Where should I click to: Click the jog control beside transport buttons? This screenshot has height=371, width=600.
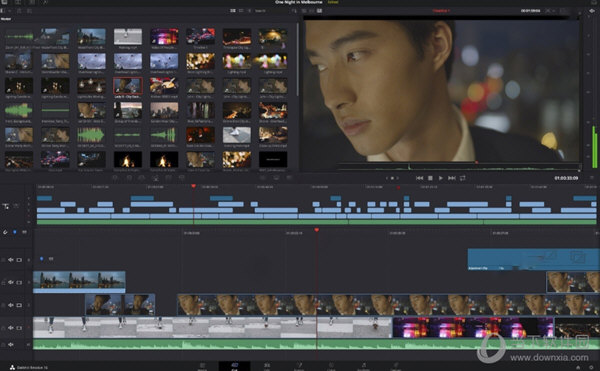[392, 178]
